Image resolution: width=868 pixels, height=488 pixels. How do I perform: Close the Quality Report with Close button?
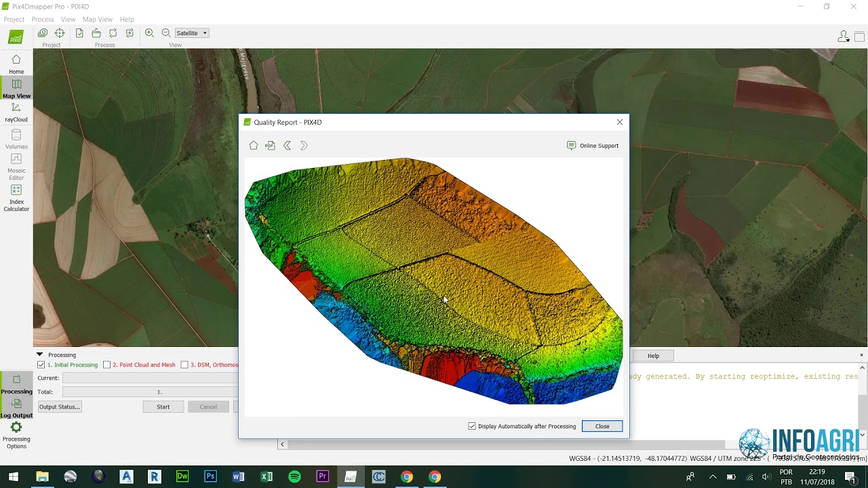602,426
